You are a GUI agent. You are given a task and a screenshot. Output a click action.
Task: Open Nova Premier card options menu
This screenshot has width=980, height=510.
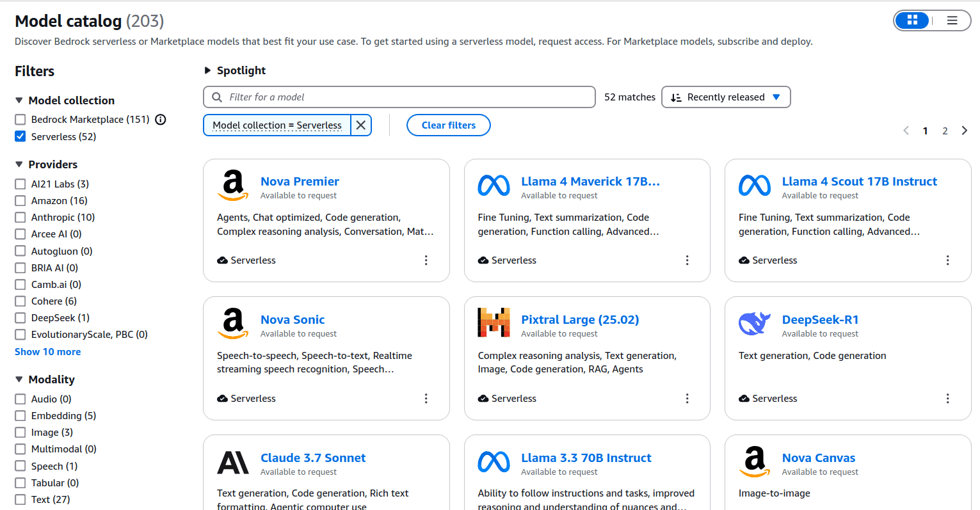pos(426,260)
